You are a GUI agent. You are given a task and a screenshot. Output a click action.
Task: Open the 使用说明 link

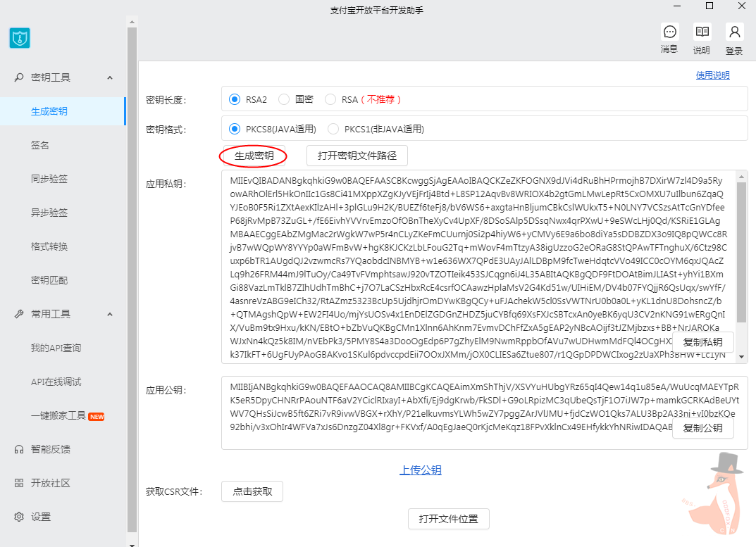pos(712,75)
